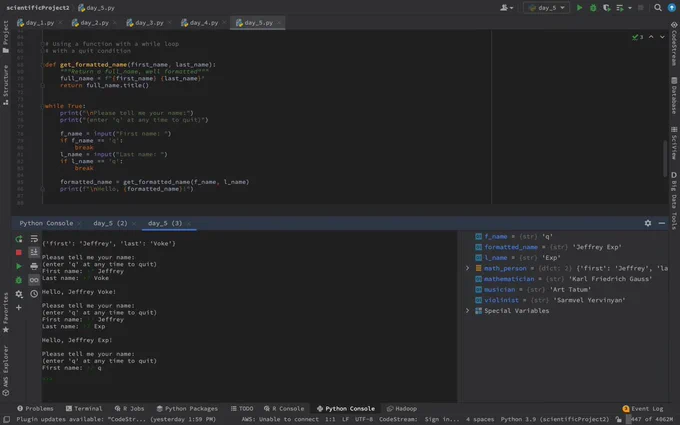
Task: Toggle scroll to end of console
Action: tap(34, 252)
